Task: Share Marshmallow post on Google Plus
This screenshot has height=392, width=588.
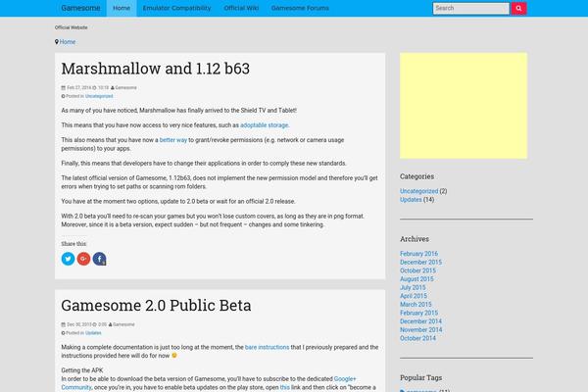Action: 83,259
